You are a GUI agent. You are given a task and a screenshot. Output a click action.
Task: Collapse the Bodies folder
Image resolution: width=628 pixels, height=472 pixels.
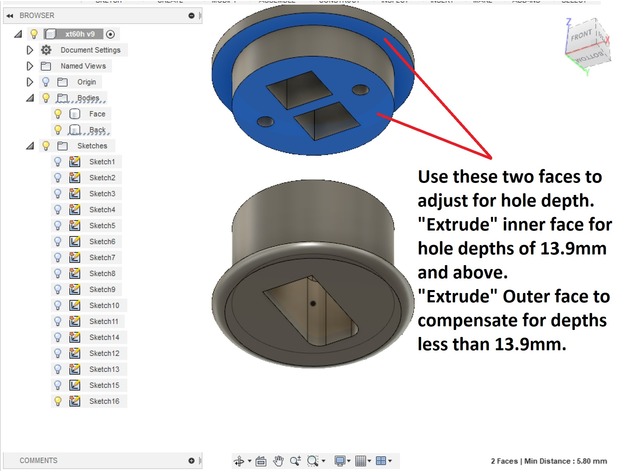click(x=30, y=98)
